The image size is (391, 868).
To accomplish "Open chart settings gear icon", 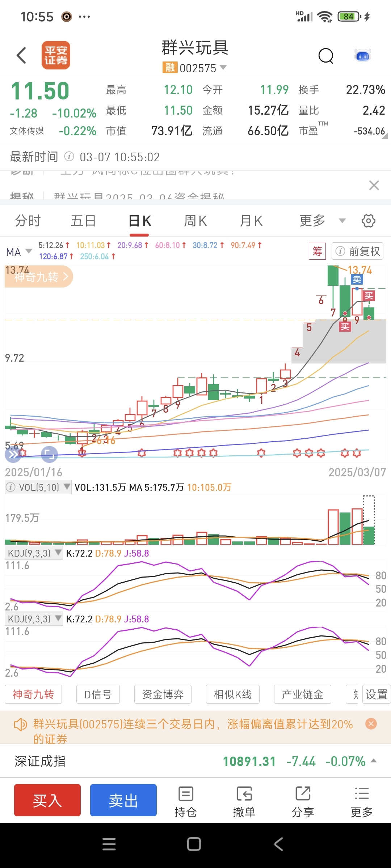I will coord(369,221).
